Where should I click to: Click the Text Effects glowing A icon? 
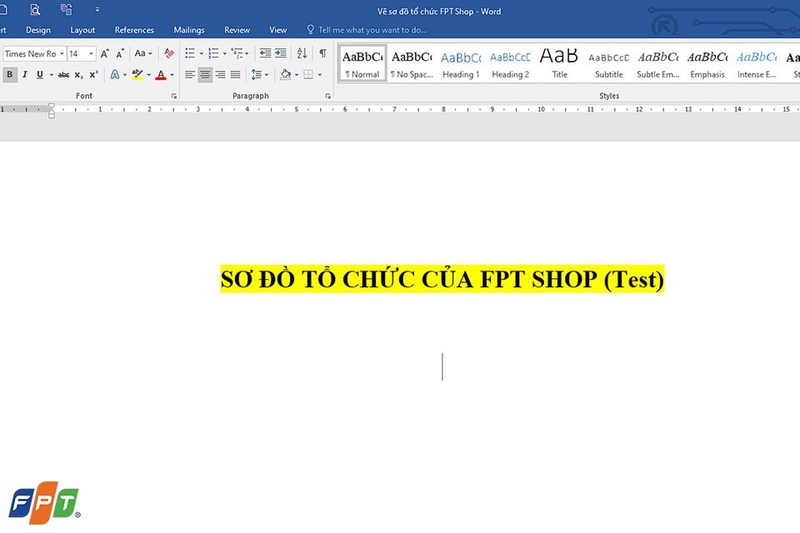(115, 75)
